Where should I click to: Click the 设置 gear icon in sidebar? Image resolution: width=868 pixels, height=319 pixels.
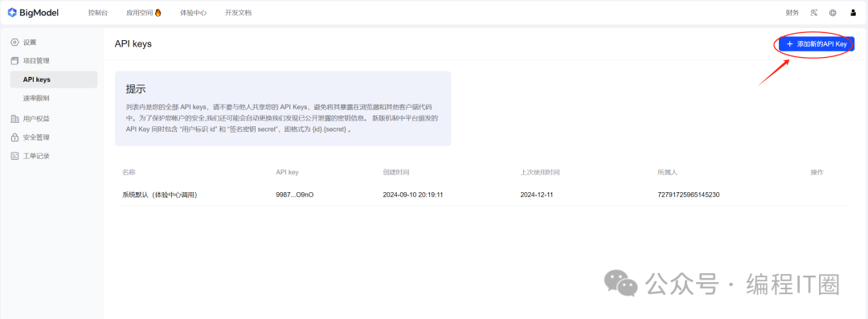(15, 42)
